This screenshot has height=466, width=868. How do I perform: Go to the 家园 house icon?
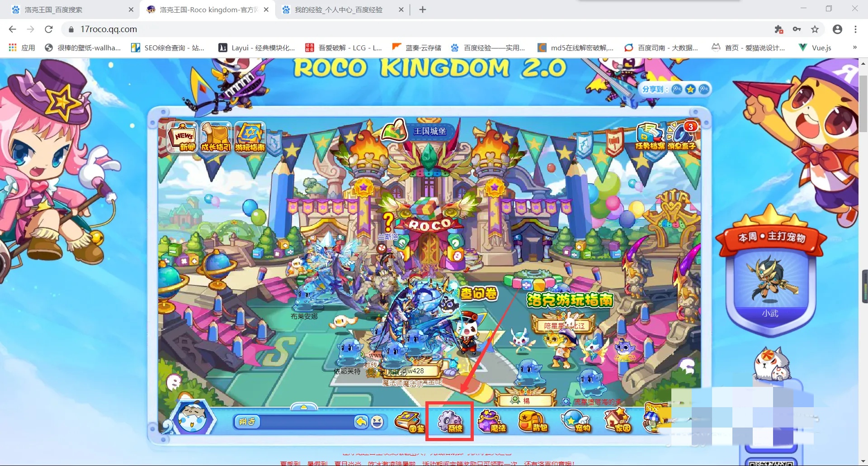click(618, 422)
